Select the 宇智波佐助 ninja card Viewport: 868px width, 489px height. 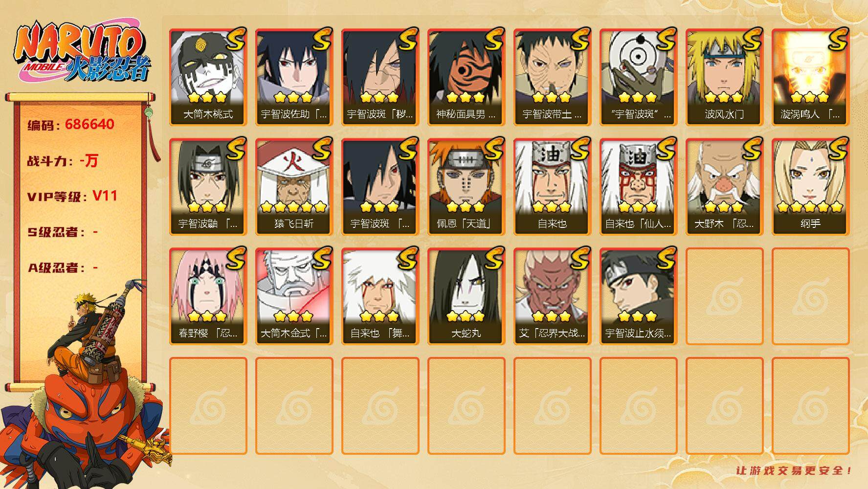(294, 77)
